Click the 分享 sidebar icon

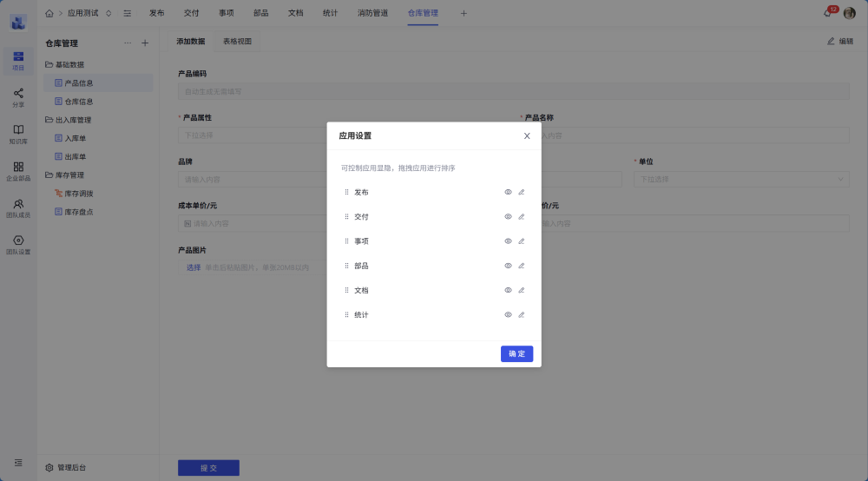click(x=18, y=97)
